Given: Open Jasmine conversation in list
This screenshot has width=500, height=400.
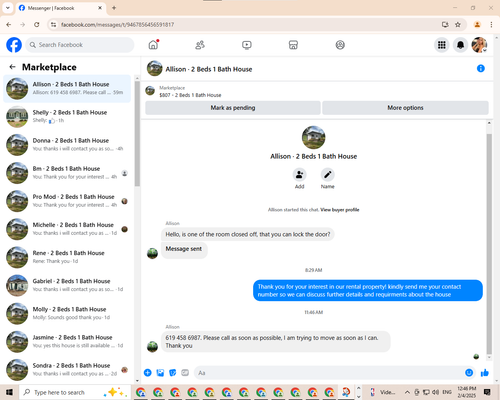Looking at the screenshot, I should 67,342.
